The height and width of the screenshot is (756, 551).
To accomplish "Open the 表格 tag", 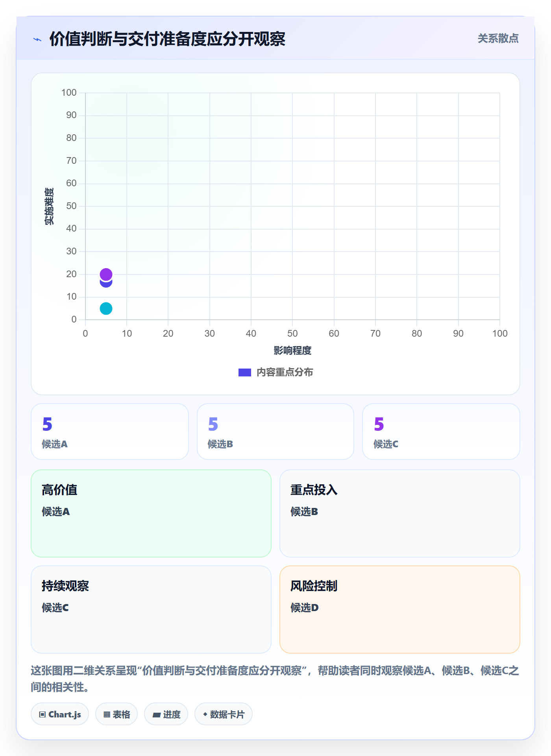I will click(x=116, y=714).
